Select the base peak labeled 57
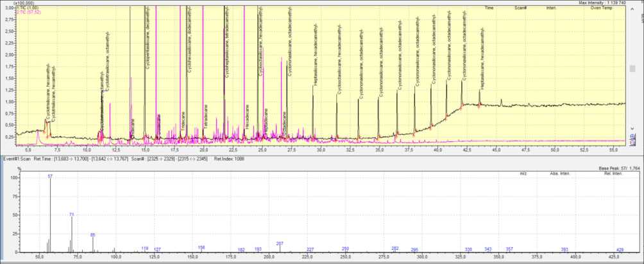Screen dimensions: 644x264 (x=50, y=175)
